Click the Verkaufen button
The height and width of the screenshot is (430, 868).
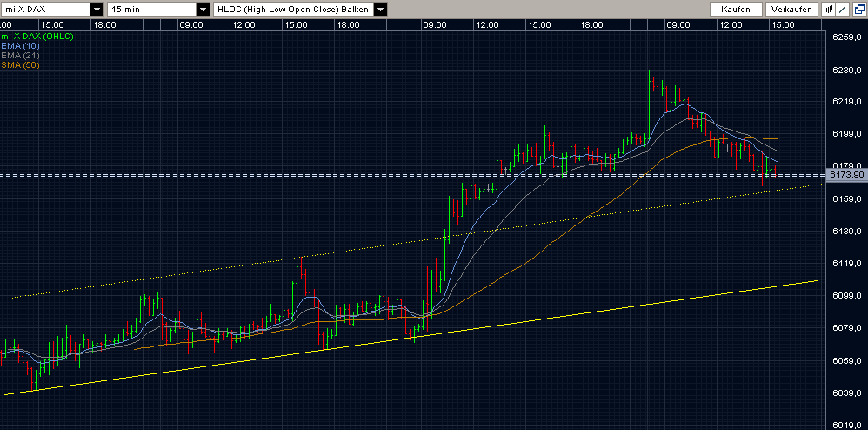tap(791, 9)
